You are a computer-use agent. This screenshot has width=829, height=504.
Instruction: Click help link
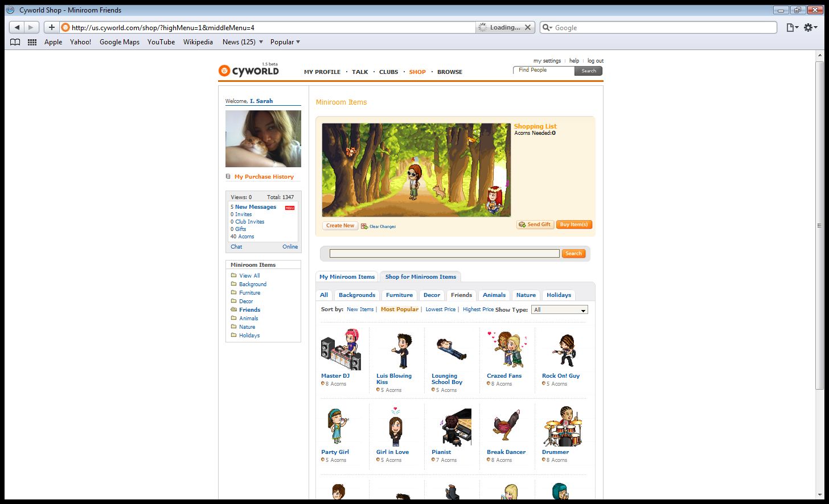[574, 61]
